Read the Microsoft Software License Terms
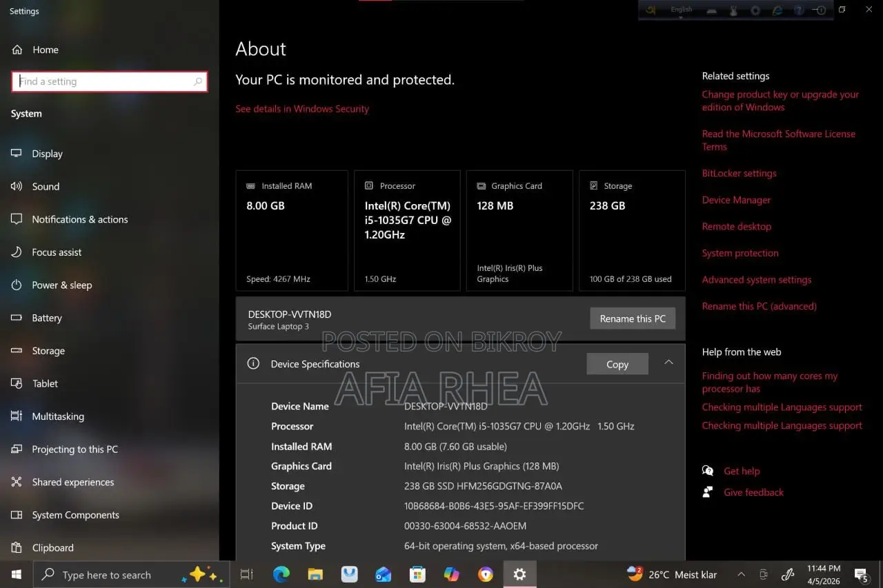 (778, 140)
